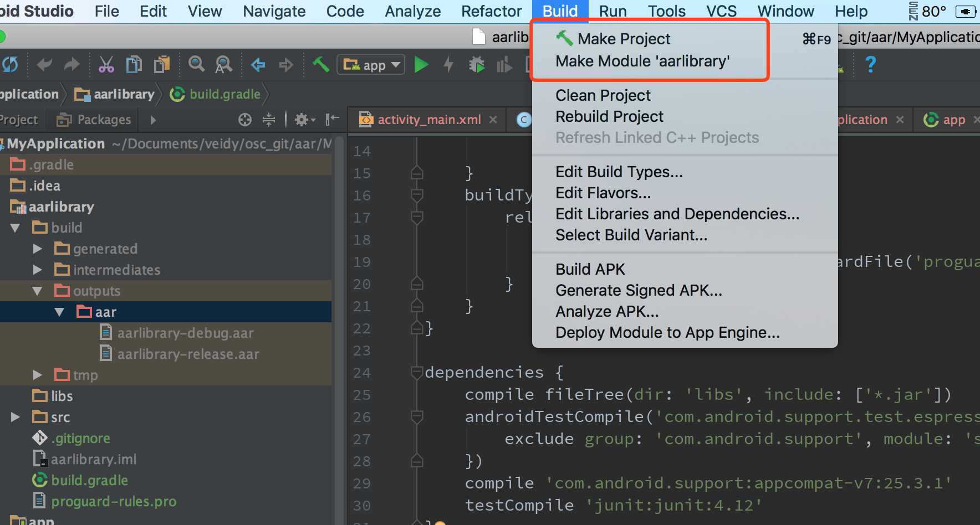Click the battery icon in macOS menu bar
Screen dimensions: 980x525
(x=967, y=11)
